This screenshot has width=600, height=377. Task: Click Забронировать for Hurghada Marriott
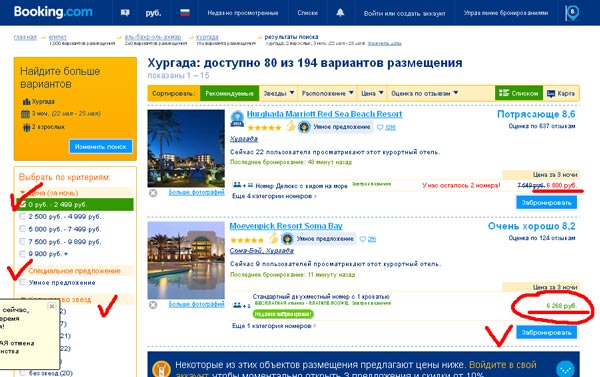tap(546, 202)
